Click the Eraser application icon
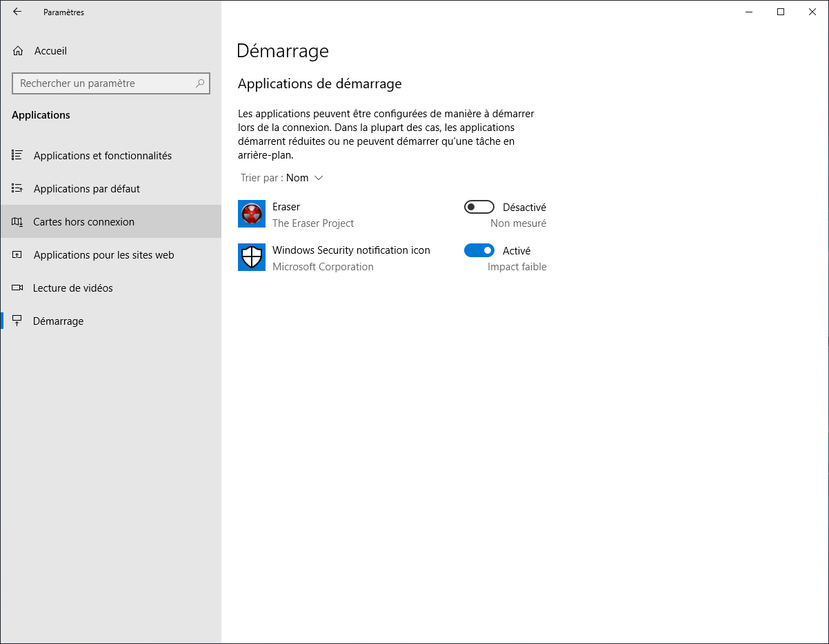 coord(251,214)
